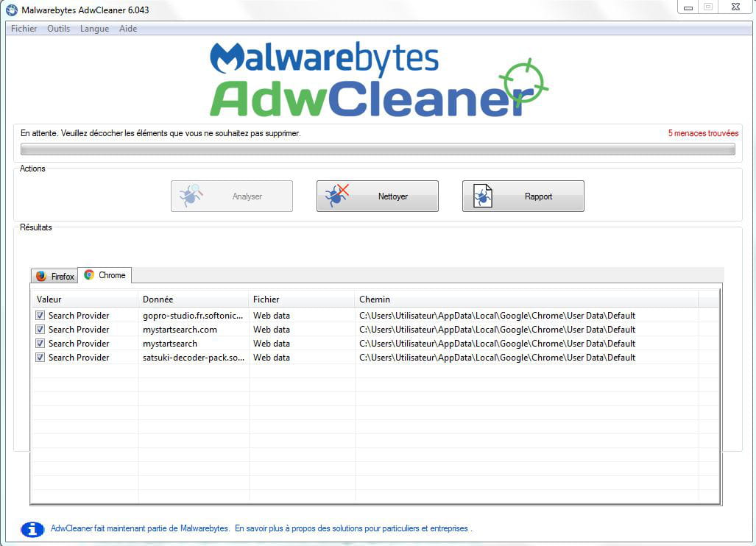The image size is (756, 546).
Task: Click the bug magnifier icon on Analyser
Action: click(x=191, y=196)
